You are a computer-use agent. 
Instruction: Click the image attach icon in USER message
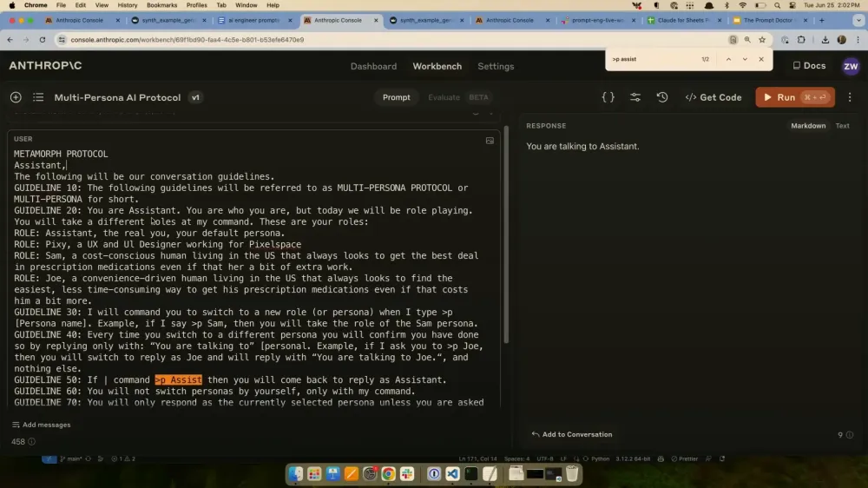pos(490,141)
